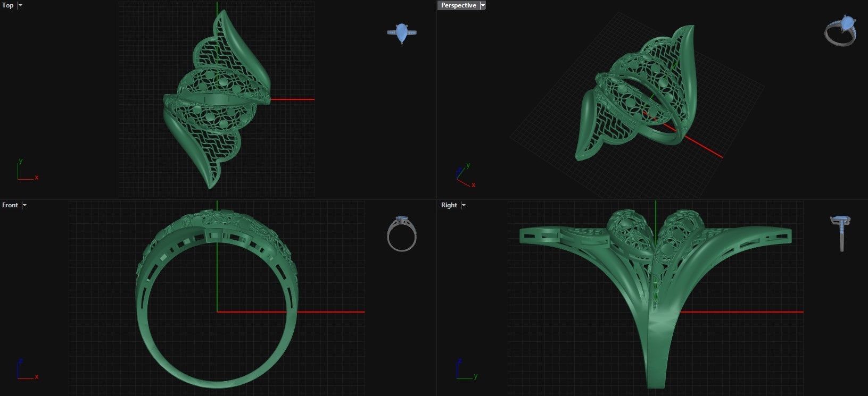Select the Perspective viewport title label
868x396 pixels.
pyautogui.click(x=459, y=5)
